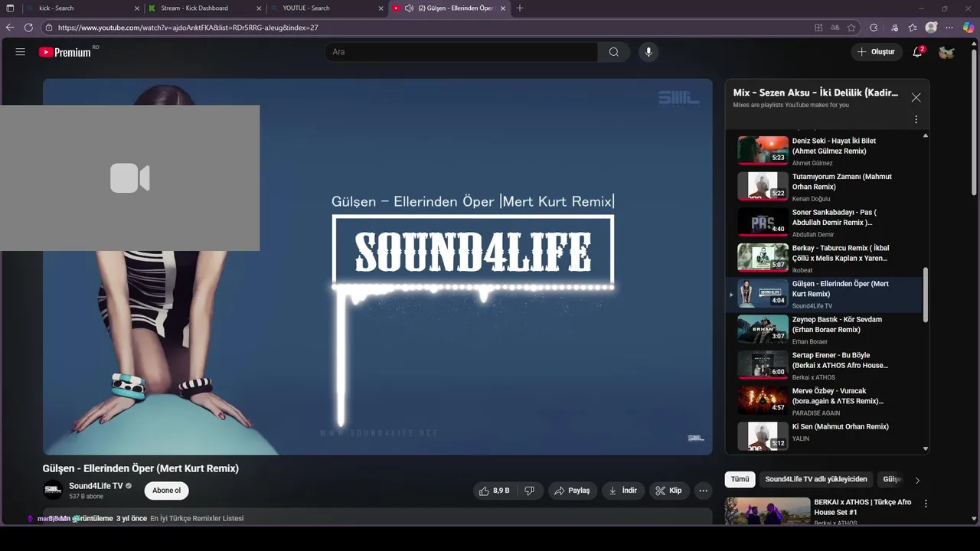
Task: Open the browser profile icon
Action: point(931,28)
